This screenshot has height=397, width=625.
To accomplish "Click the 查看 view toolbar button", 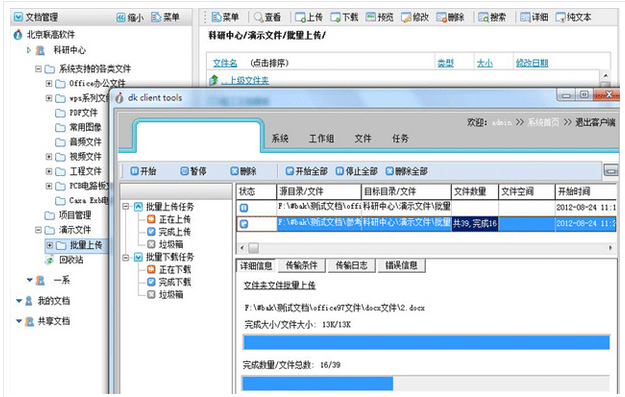I will (x=267, y=17).
